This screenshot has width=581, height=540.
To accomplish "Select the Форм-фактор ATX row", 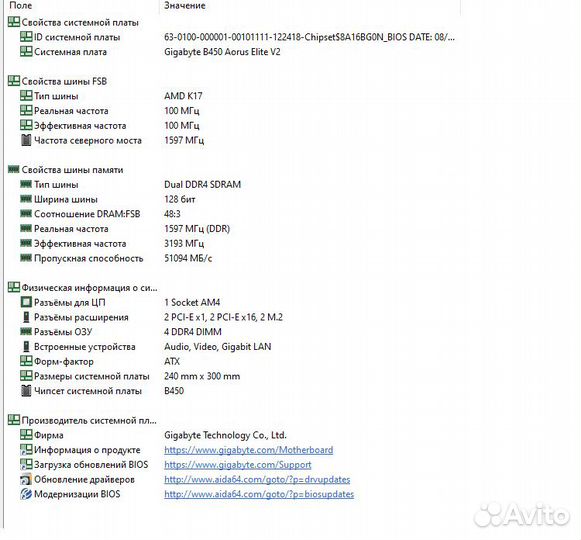I will pyautogui.click(x=232, y=361).
